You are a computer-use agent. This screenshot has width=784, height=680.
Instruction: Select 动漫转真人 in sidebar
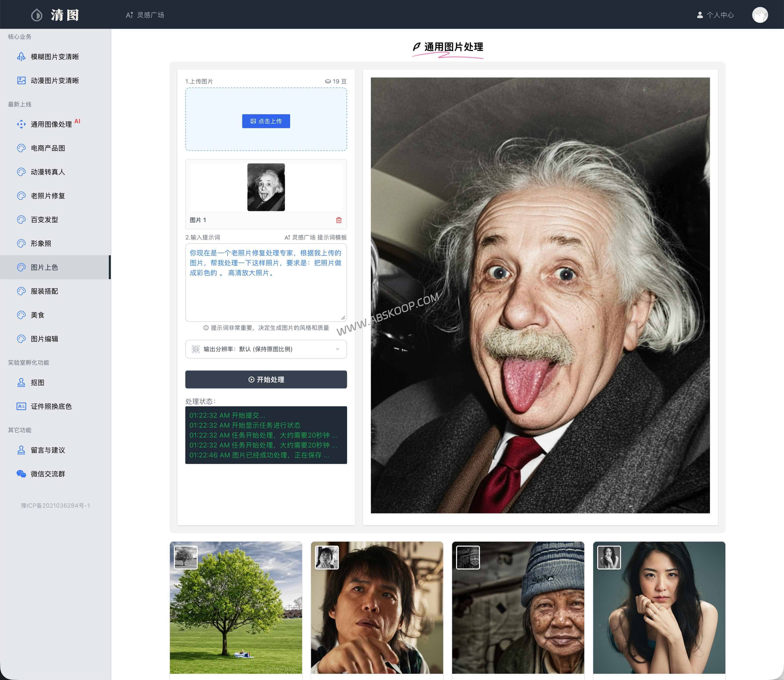pyautogui.click(x=48, y=172)
